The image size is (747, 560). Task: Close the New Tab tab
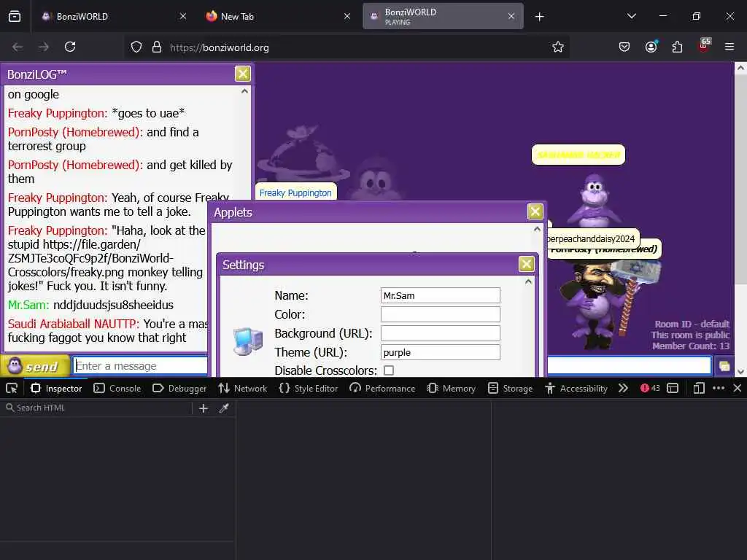tap(347, 16)
